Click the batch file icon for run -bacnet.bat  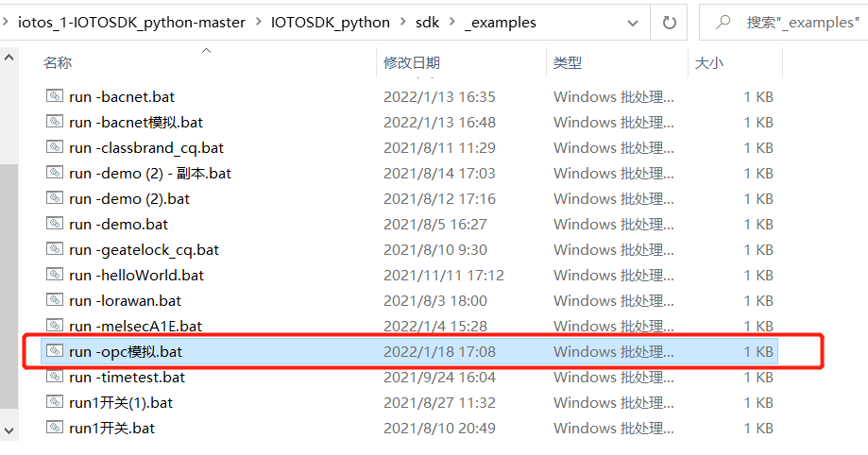[56, 96]
